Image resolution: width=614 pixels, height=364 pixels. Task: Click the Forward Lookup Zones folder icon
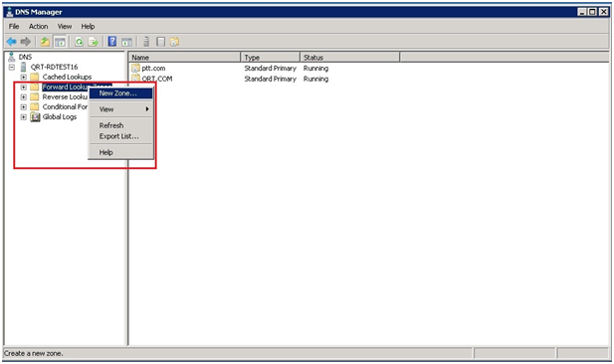point(35,87)
